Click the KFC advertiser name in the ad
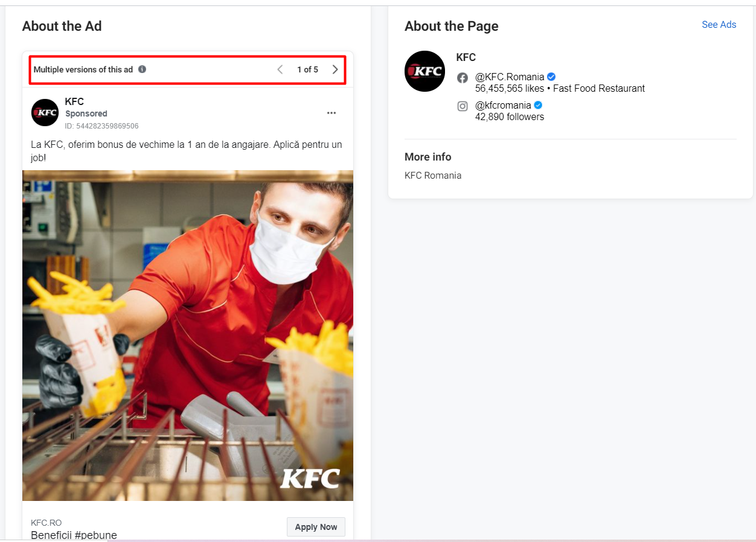Viewport: 756px width, 542px height. click(x=74, y=101)
